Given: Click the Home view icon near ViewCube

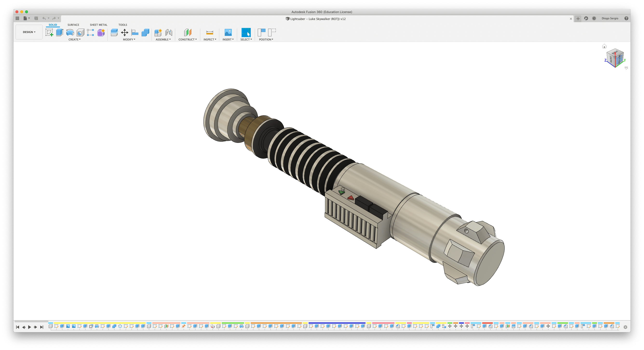Looking at the screenshot, I should click(604, 46).
